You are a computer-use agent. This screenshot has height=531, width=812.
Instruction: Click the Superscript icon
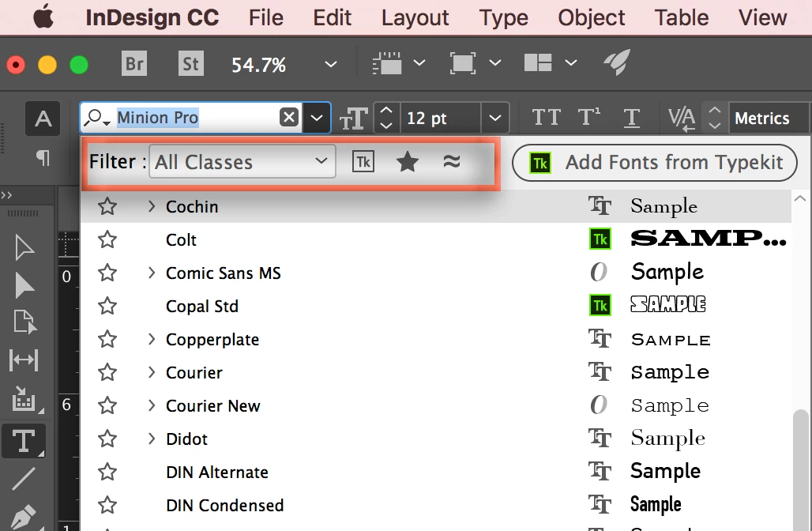click(x=588, y=118)
